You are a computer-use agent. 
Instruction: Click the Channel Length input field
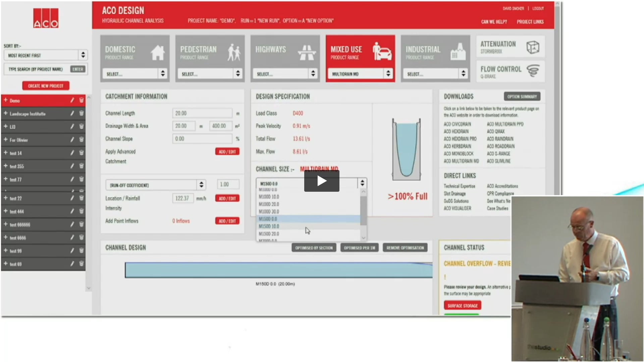[202, 113]
